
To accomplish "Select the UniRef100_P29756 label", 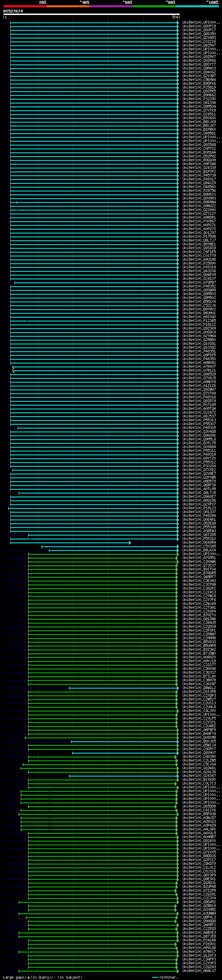I will click(199, 191).
